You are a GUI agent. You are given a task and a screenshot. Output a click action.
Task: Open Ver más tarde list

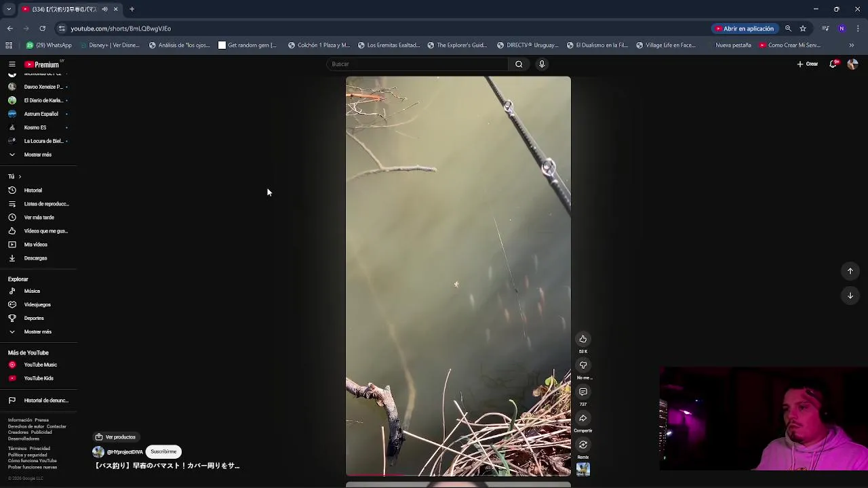(x=39, y=218)
